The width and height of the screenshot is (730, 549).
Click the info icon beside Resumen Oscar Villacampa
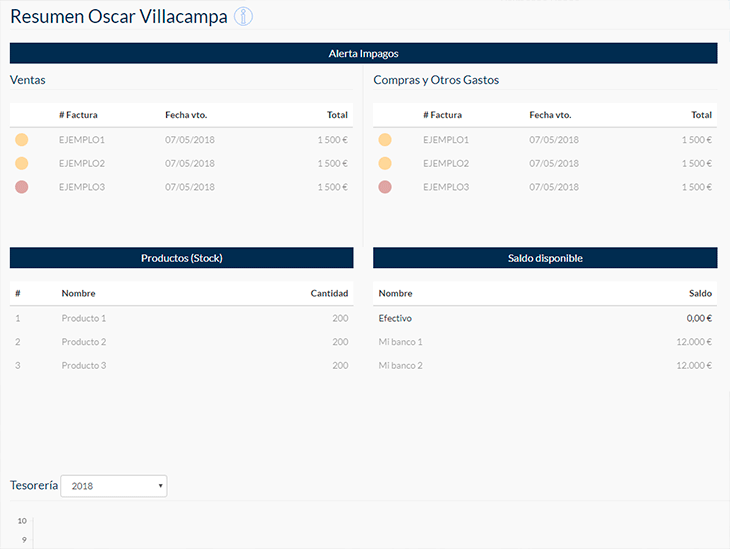coord(243,17)
